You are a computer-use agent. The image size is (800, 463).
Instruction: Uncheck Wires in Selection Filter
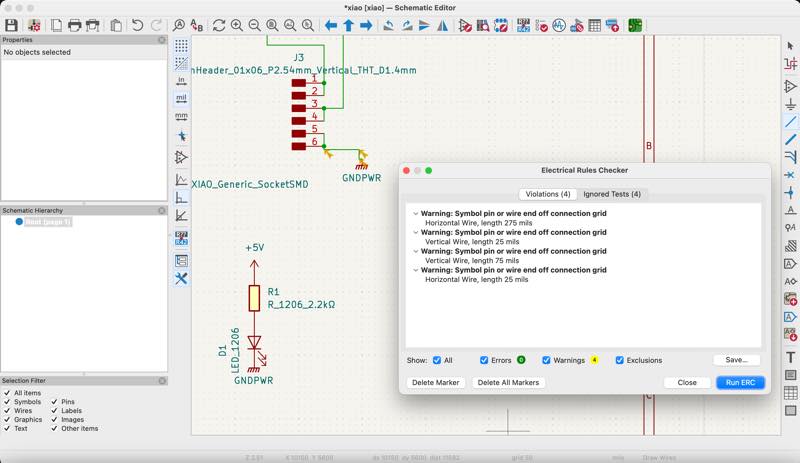click(x=7, y=410)
